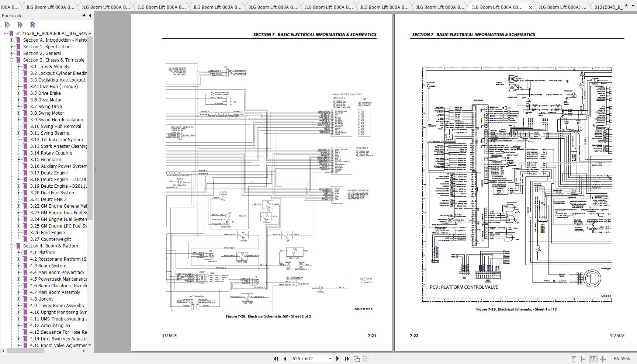Click bookmark icon beside 3.10 Swing Hub Removal
This screenshot has width=637, height=364.
tap(25, 126)
